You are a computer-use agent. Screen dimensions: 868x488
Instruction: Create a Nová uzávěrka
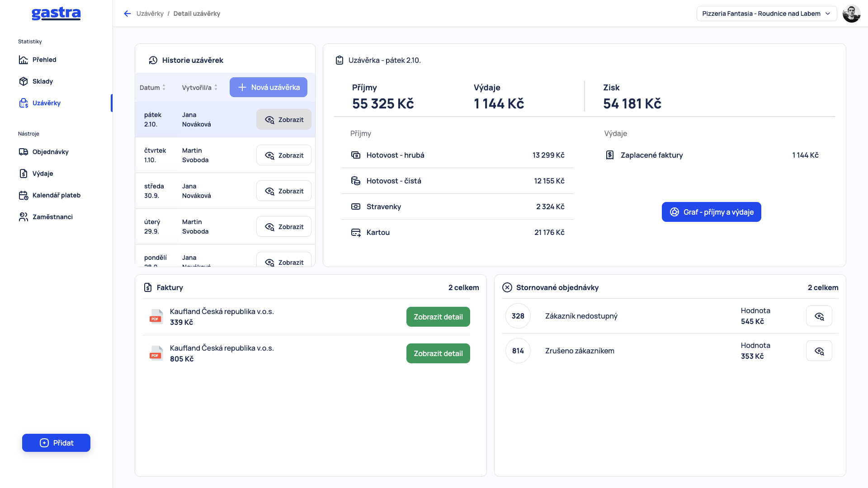(x=269, y=87)
